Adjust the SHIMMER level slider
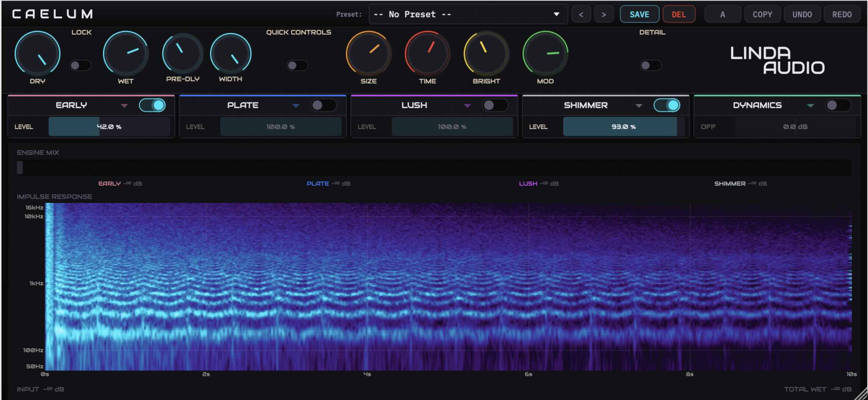868x400 pixels. [623, 127]
